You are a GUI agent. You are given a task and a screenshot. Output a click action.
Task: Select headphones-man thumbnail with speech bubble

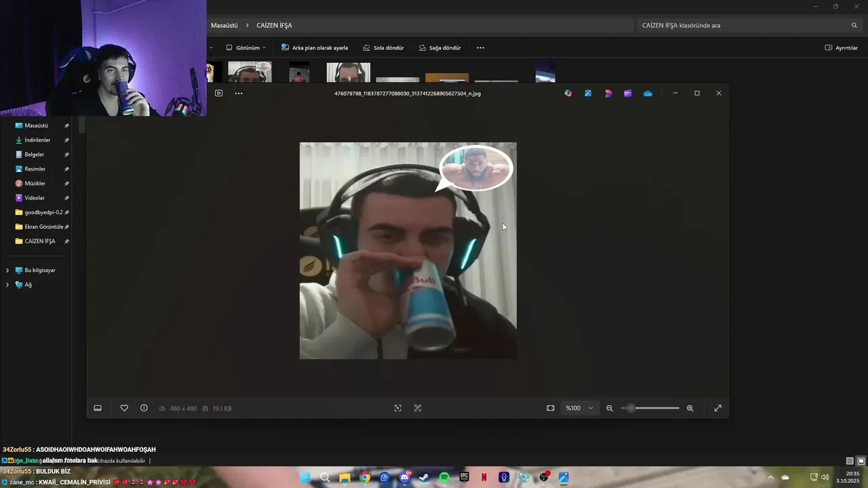click(x=250, y=73)
